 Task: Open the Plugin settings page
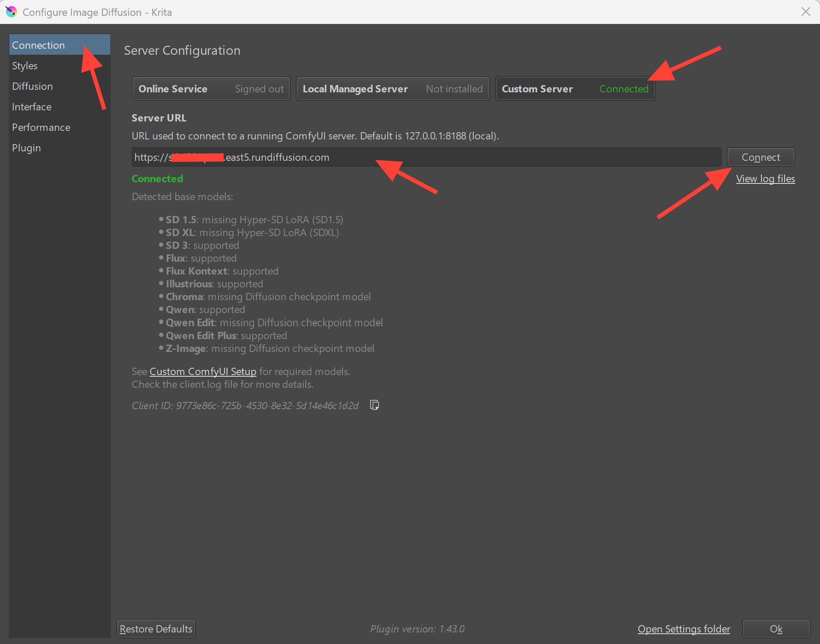tap(26, 148)
